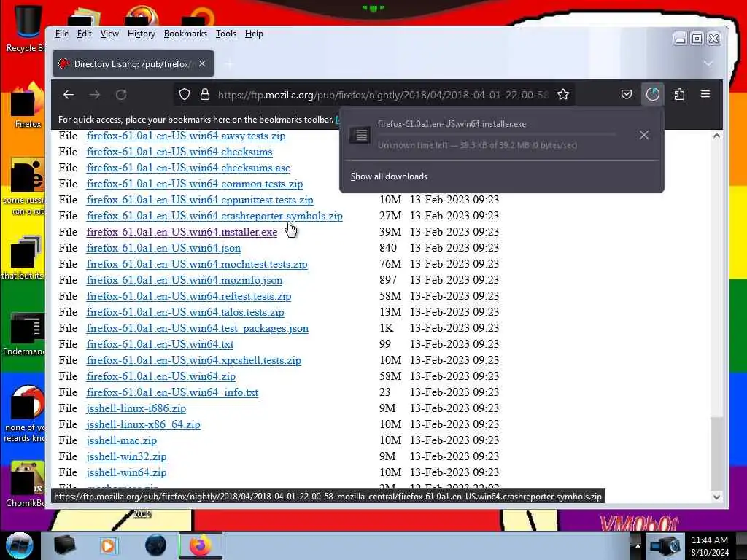Open the win64.checksums link
Image resolution: width=747 pixels, height=560 pixels.
(179, 152)
